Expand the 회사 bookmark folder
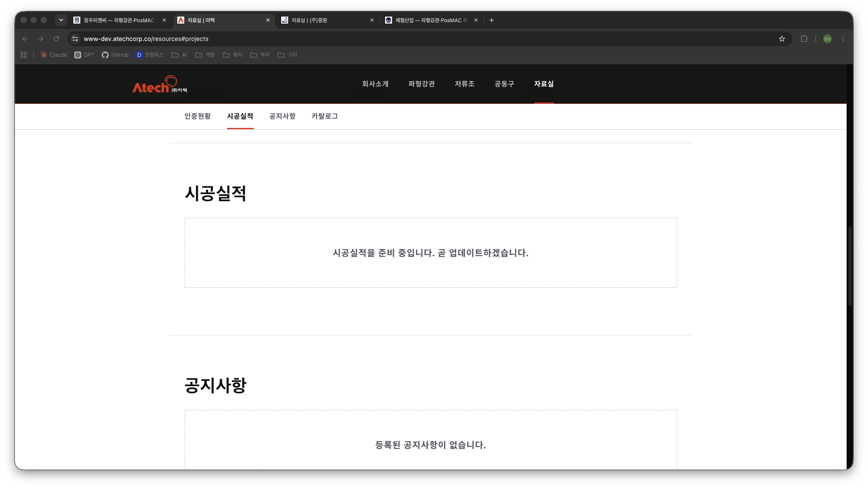 (x=233, y=55)
